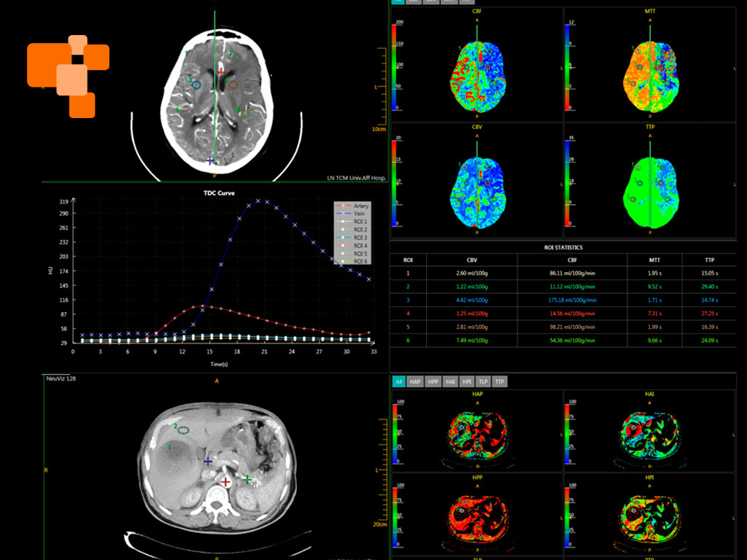
Task: Click the red artery marker on brain scan
Action: click(x=222, y=71)
